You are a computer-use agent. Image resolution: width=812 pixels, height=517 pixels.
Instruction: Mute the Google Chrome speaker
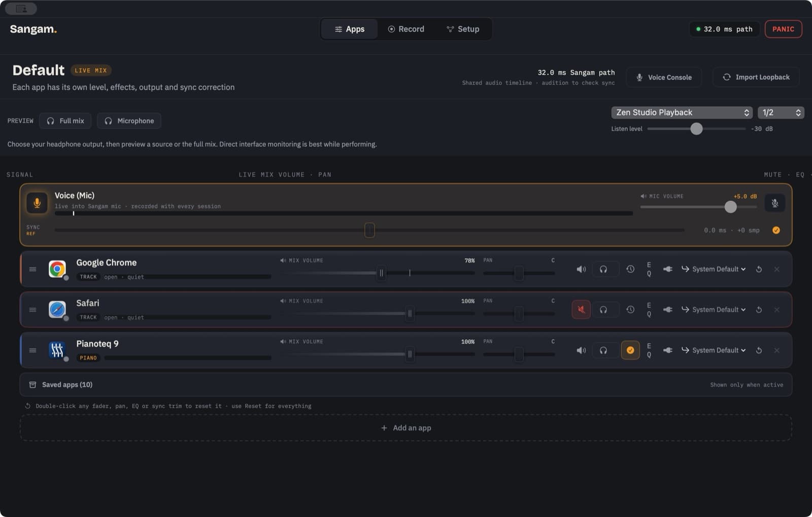pos(581,269)
